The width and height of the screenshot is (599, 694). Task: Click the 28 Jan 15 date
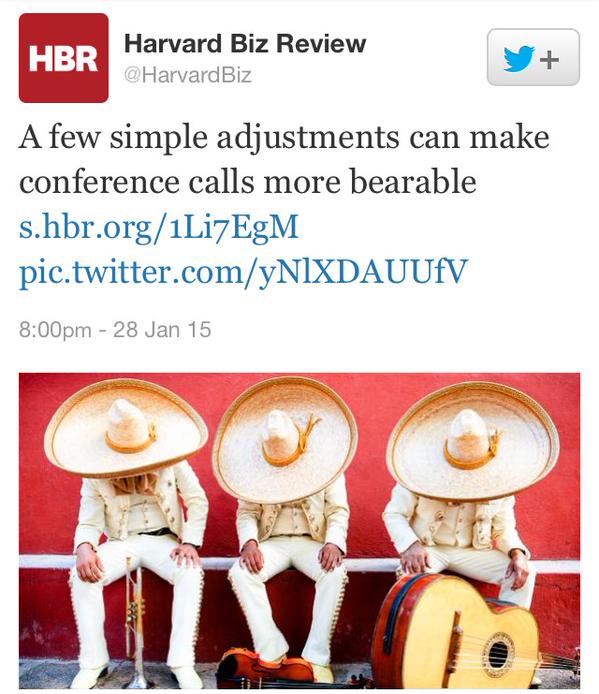162,330
